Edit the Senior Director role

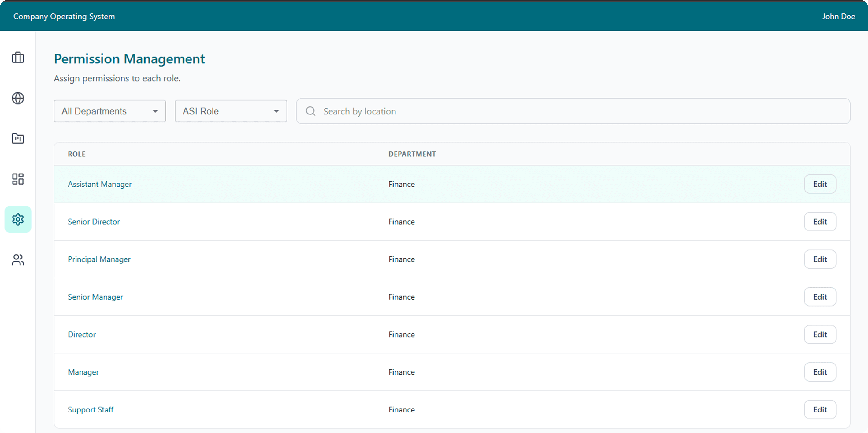820,222
